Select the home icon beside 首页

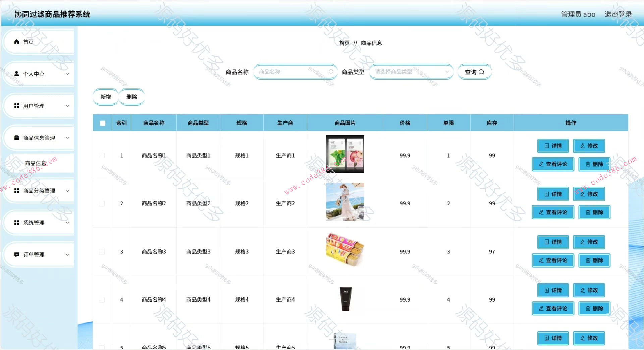(16, 42)
